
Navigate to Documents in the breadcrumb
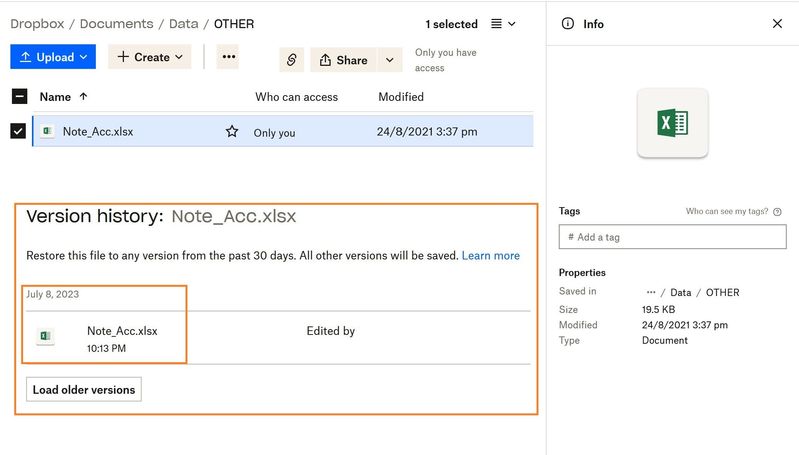pyautogui.click(x=116, y=24)
